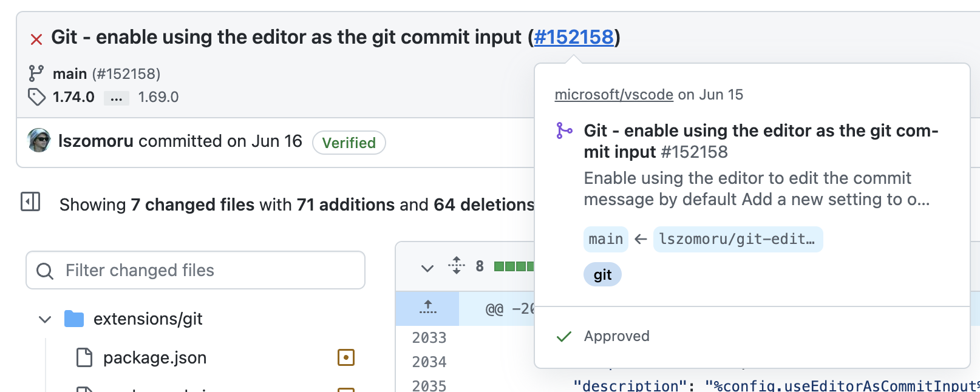Image resolution: width=980 pixels, height=392 pixels.
Task: Show hidden tags using the ellipsis
Action: pos(116,97)
